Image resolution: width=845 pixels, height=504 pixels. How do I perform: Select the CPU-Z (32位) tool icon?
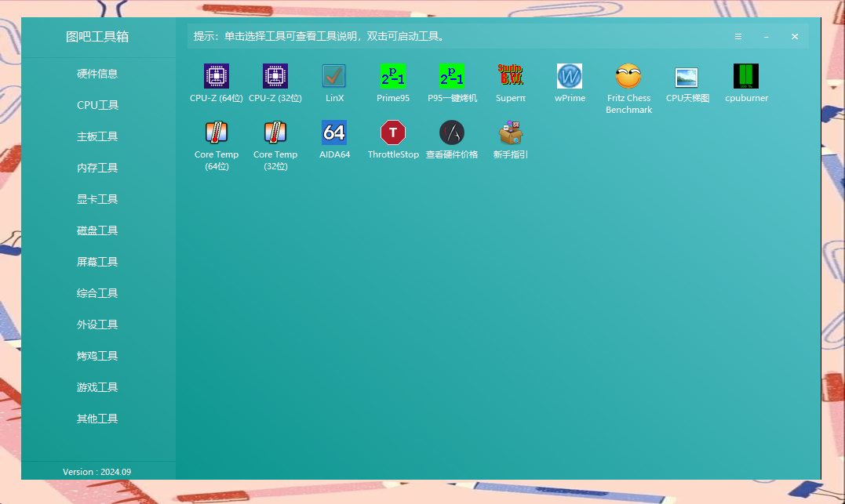pyautogui.click(x=275, y=76)
